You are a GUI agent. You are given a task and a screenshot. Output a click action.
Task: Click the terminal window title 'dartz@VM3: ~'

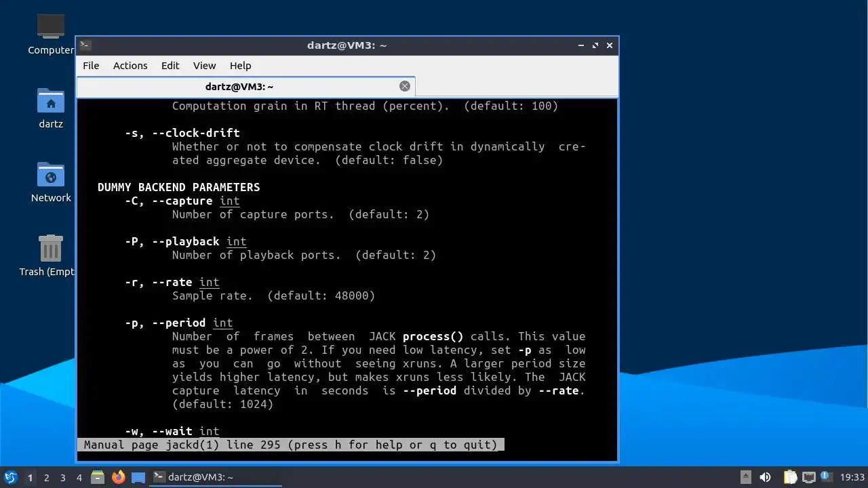[x=347, y=45]
